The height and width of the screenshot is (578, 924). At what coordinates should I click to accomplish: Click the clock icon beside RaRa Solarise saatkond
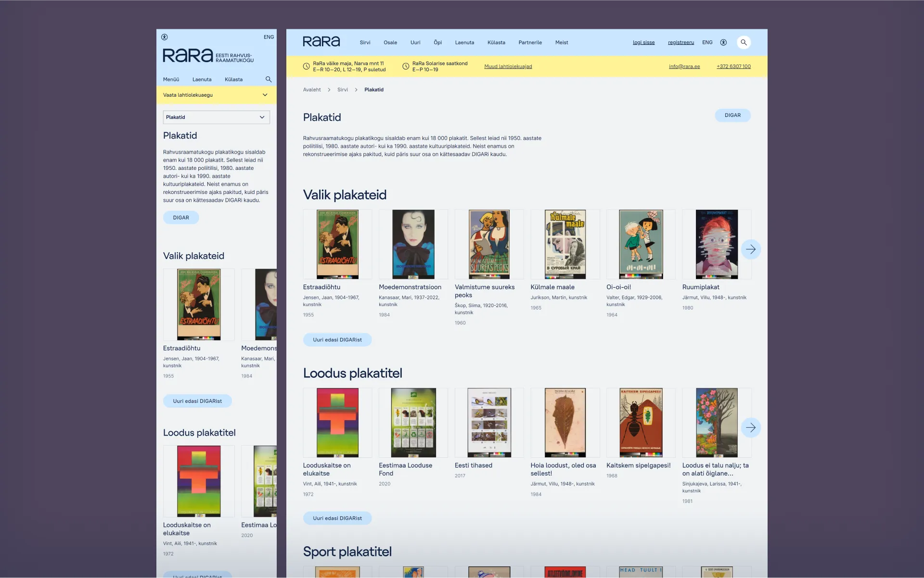[406, 66]
